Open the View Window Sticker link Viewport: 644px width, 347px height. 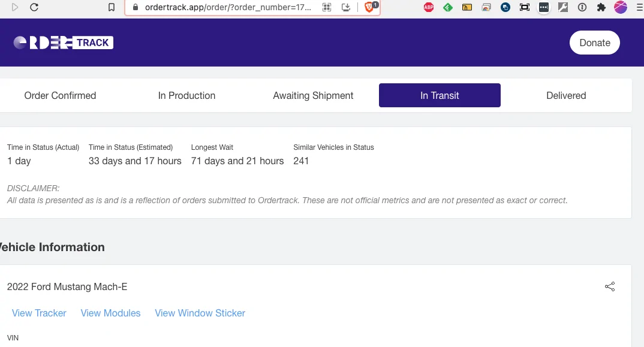(200, 313)
